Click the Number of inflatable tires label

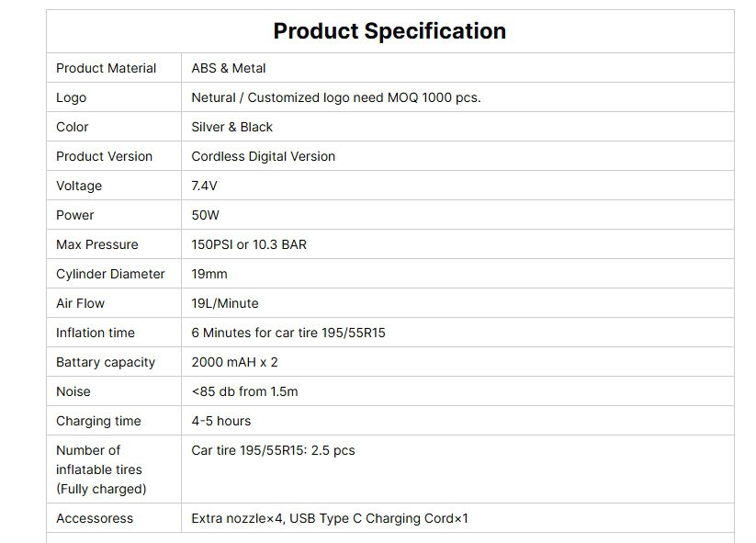(x=100, y=469)
